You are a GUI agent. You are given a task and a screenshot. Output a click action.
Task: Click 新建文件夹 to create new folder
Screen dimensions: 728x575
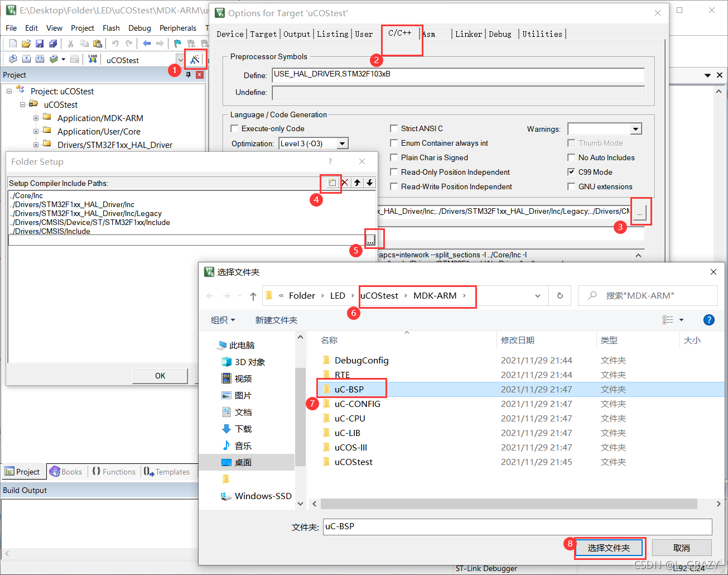(x=276, y=320)
